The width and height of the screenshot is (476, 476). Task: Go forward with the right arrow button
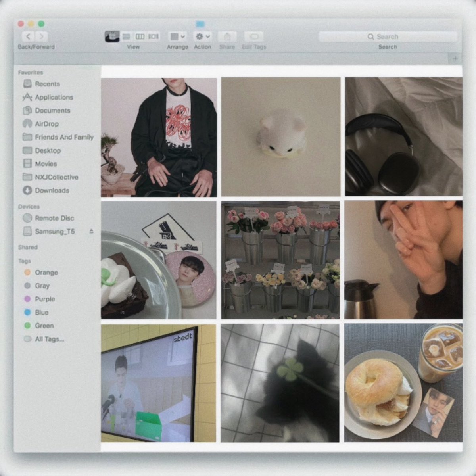[x=41, y=37]
